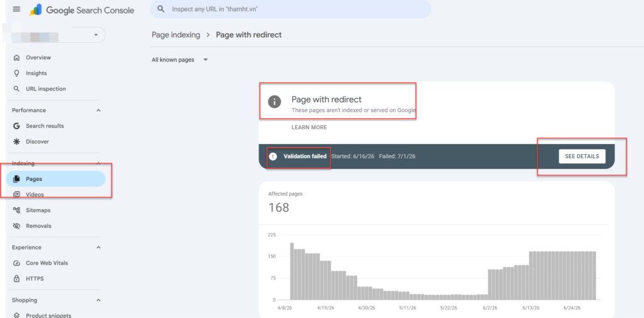Click the Discover asterisk icon
The height and width of the screenshot is (318, 644).
tap(16, 142)
